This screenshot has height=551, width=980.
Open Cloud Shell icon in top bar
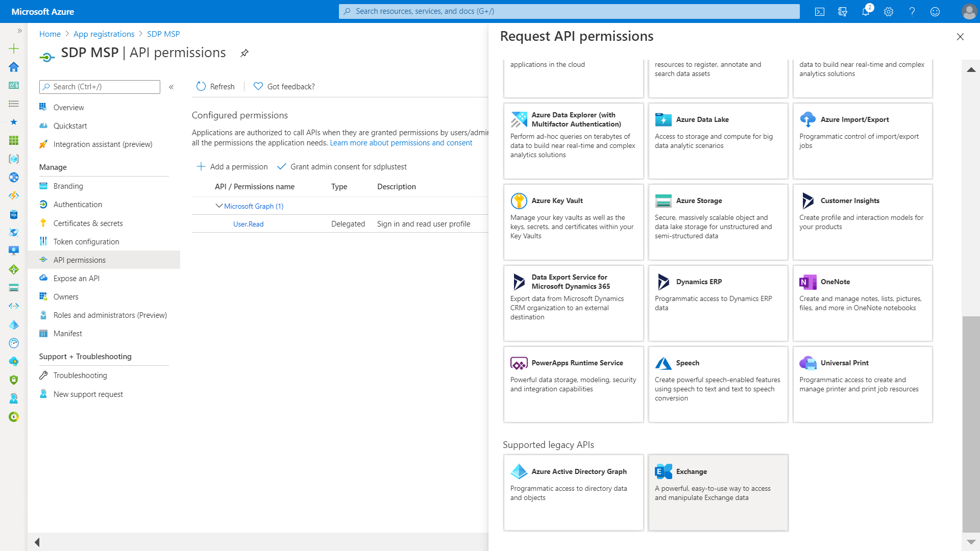point(820,11)
